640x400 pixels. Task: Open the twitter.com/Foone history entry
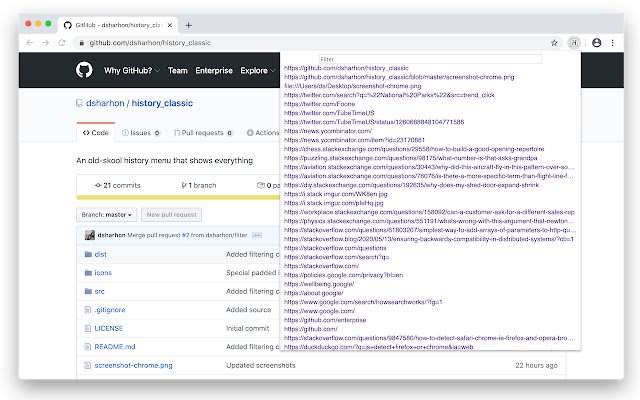[x=319, y=104]
